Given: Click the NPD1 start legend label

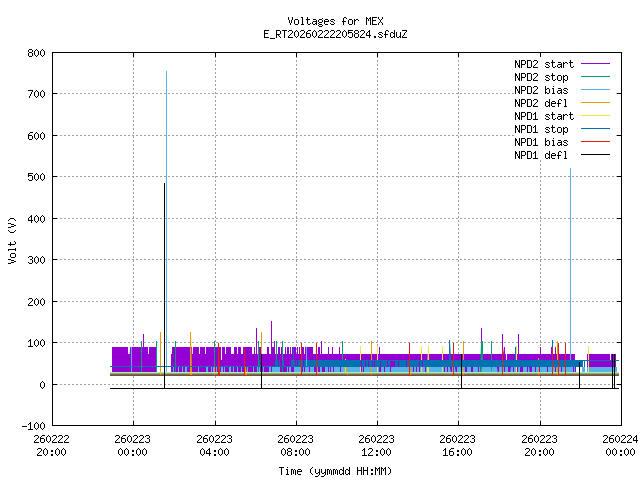Looking at the screenshot, I should pyautogui.click(x=541, y=115).
